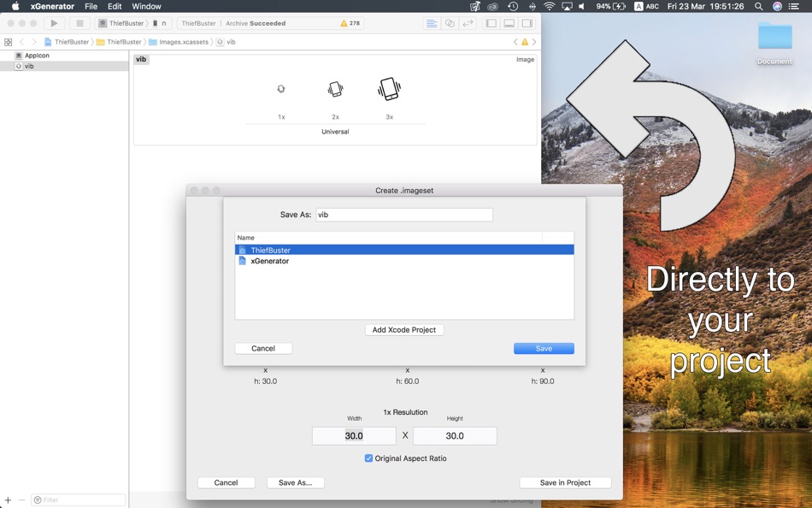Open the Apple menu

[x=15, y=6]
